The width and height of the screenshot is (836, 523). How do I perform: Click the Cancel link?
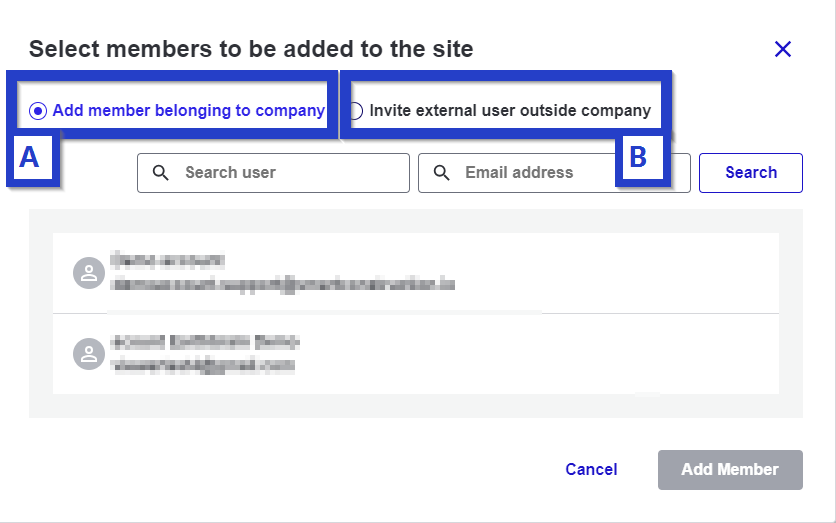(x=591, y=469)
